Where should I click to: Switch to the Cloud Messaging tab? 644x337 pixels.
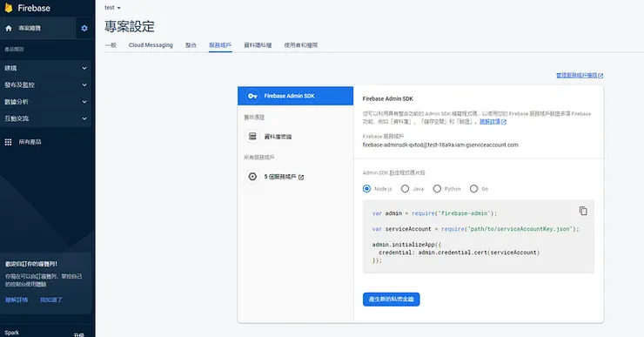[x=151, y=45]
